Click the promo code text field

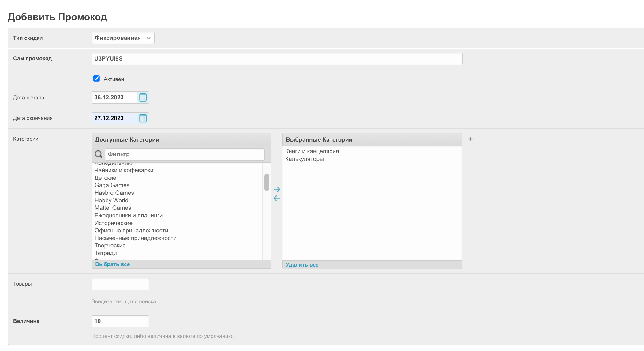[277, 59]
